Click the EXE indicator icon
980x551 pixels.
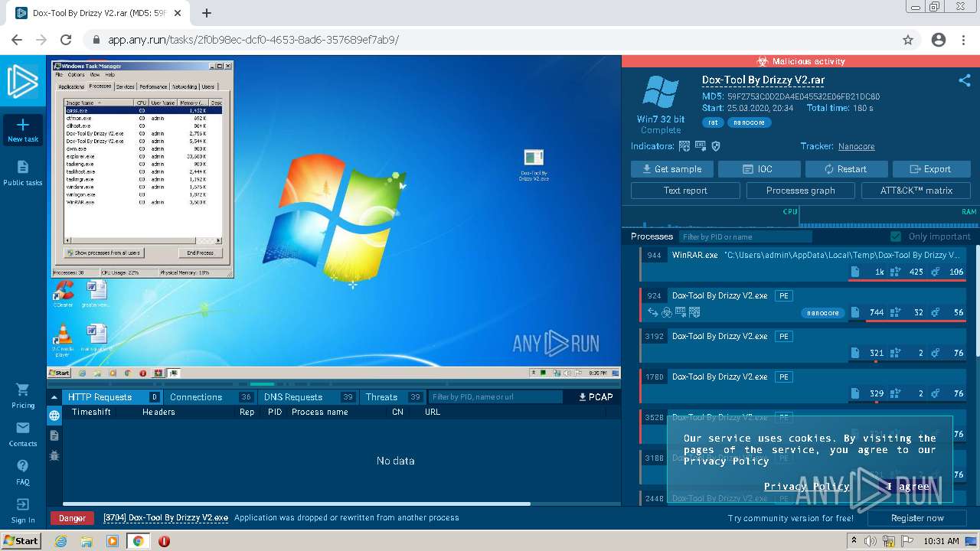pyautogui.click(x=701, y=146)
